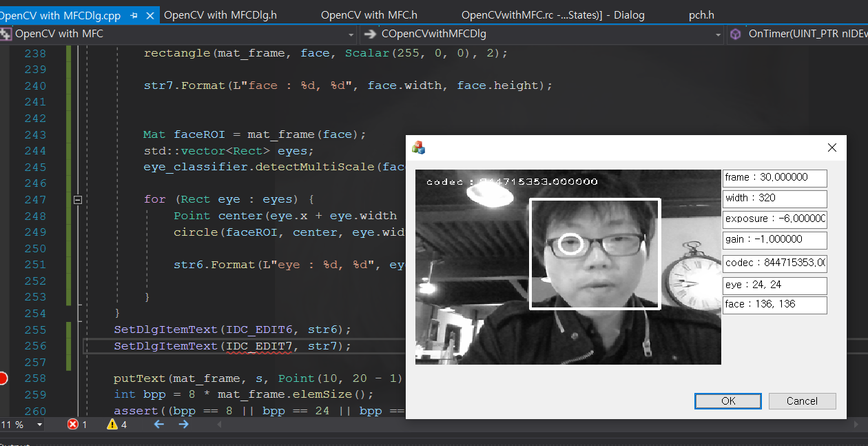Click the pin icon on the MFCDlg.cpp tab
The height and width of the screenshot is (446, 868).
(x=134, y=14)
